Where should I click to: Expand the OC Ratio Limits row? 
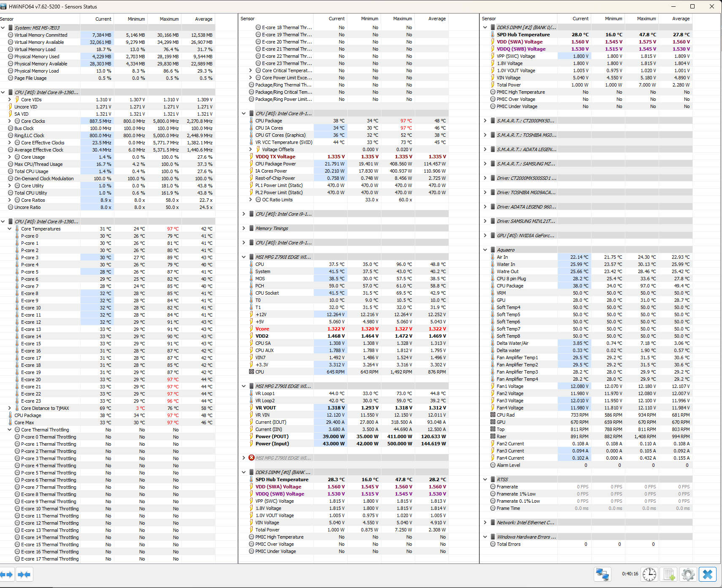coord(251,200)
